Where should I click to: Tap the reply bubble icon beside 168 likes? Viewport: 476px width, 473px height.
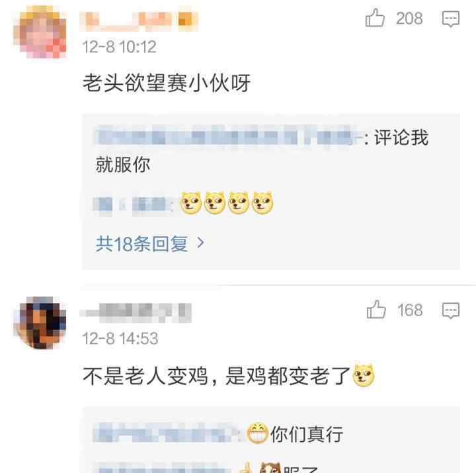(x=450, y=310)
